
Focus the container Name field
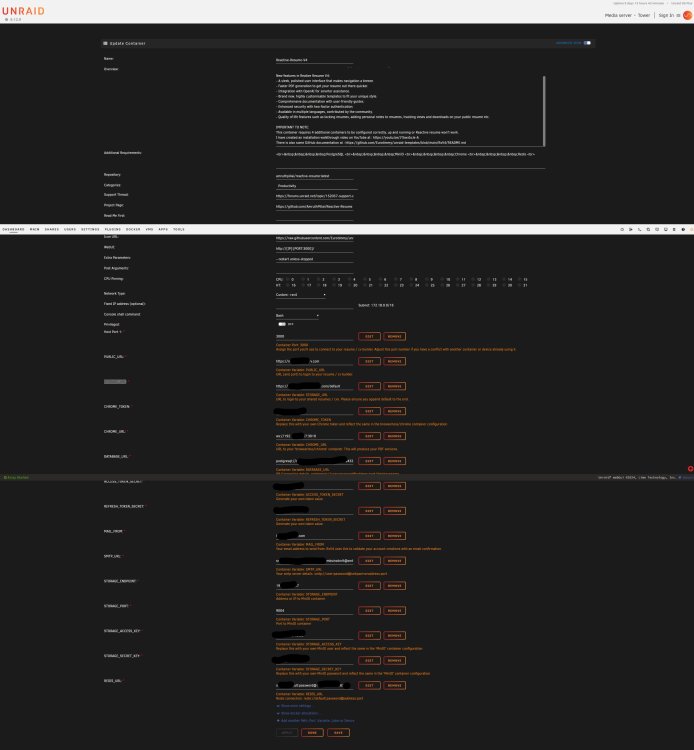[314, 60]
